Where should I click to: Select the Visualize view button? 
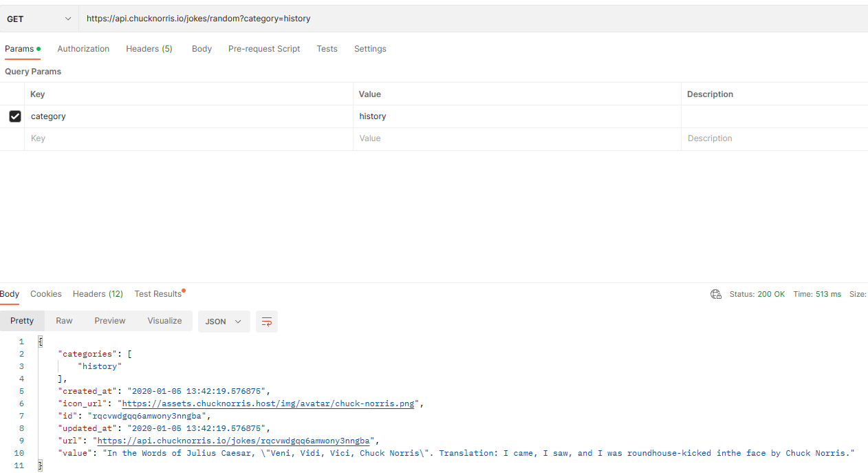(164, 321)
